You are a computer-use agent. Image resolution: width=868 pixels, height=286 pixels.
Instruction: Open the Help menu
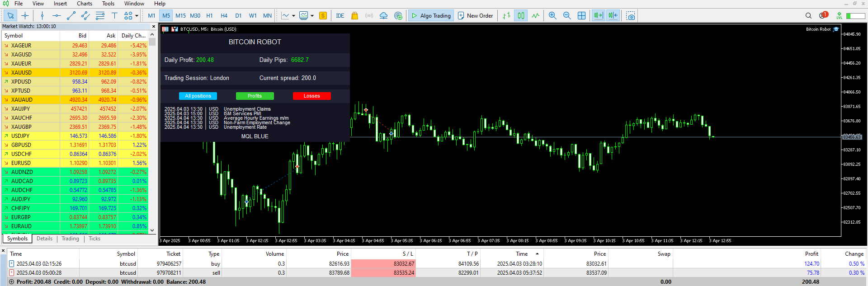pos(160,4)
